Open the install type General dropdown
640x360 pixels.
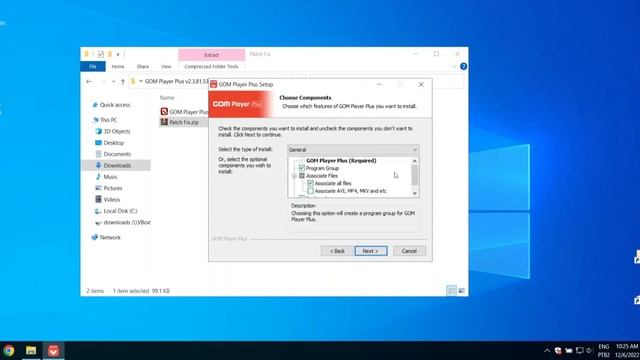[353, 150]
